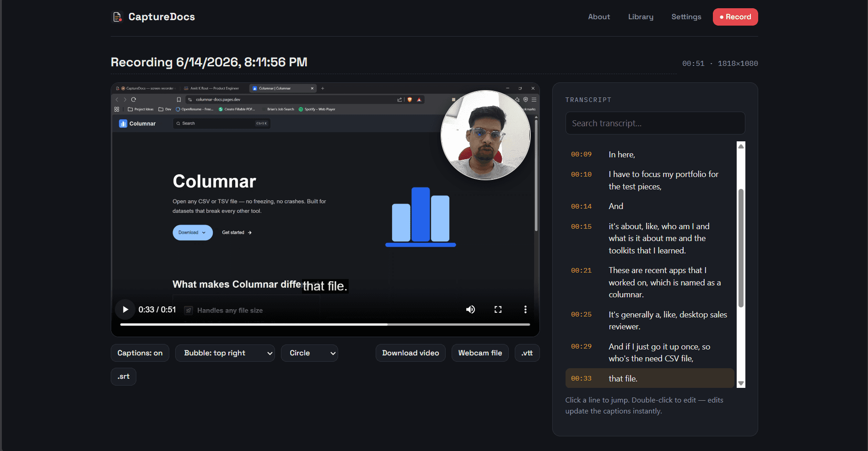Play the recording video
Viewport: 868px width, 451px height.
125,310
